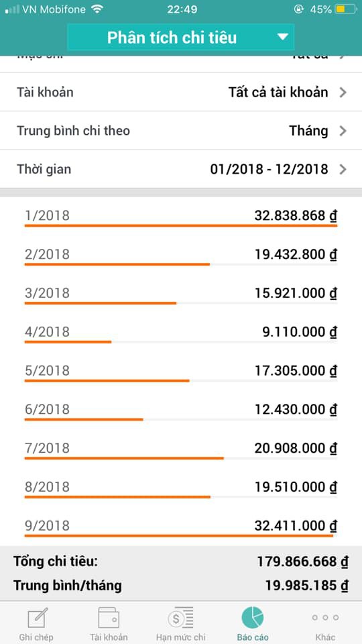Select the Tất cả tài khoản value
Image resolution: width=362 pixels, height=644 pixels.
(278, 93)
